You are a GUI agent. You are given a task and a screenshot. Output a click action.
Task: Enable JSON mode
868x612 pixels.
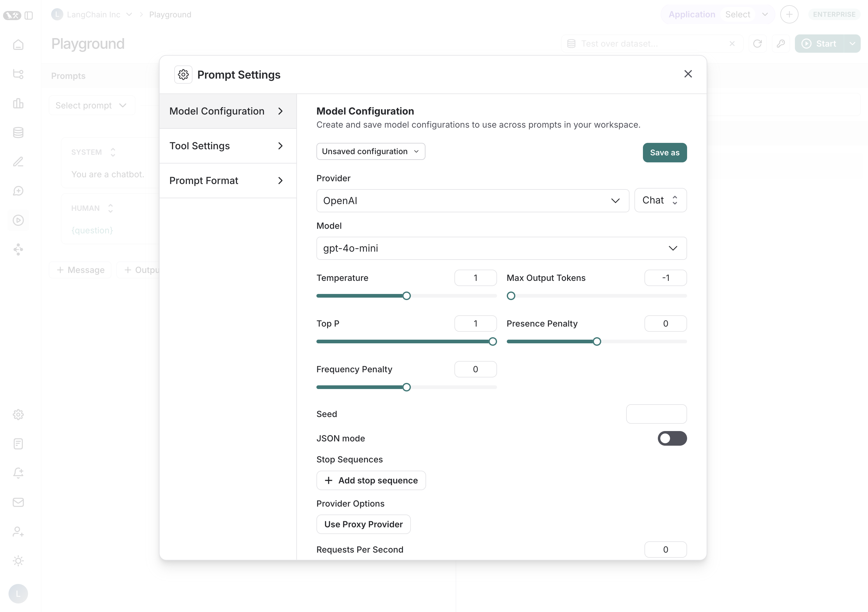(672, 438)
